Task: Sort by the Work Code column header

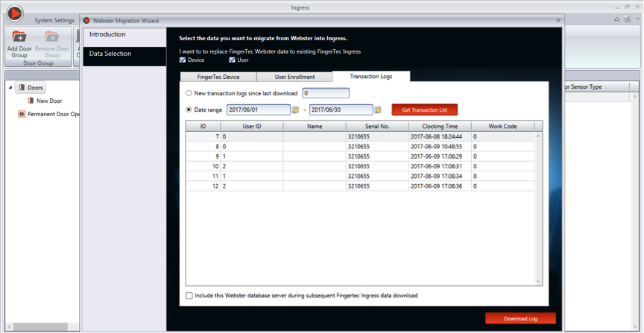Action: 502,127
